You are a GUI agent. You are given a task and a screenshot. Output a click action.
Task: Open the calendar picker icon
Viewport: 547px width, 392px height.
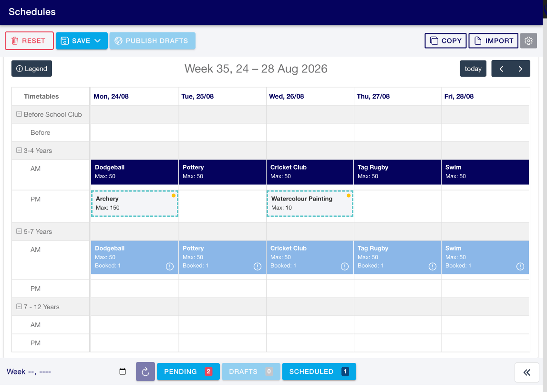pyautogui.click(x=123, y=372)
